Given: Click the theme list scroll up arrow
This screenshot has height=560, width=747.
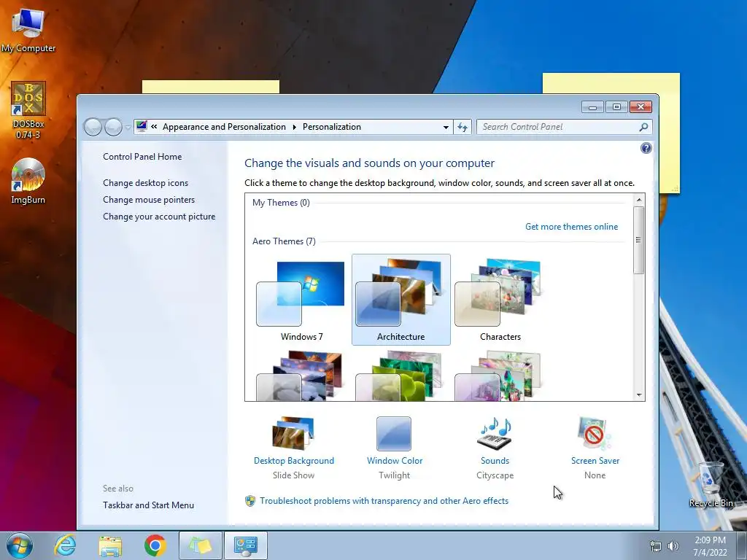Looking at the screenshot, I should click(639, 200).
